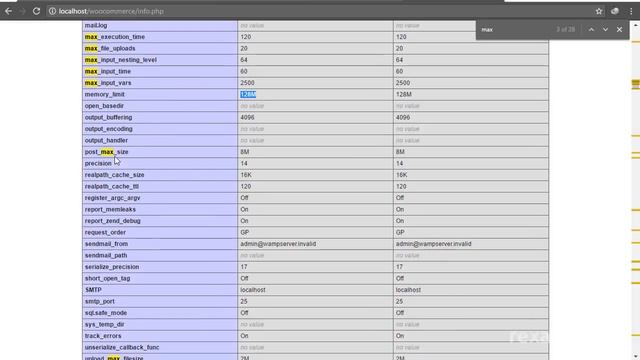Screen dimensions: 640x360
Task: Click the local value 2500 of max_input_vars
Action: [247, 82]
